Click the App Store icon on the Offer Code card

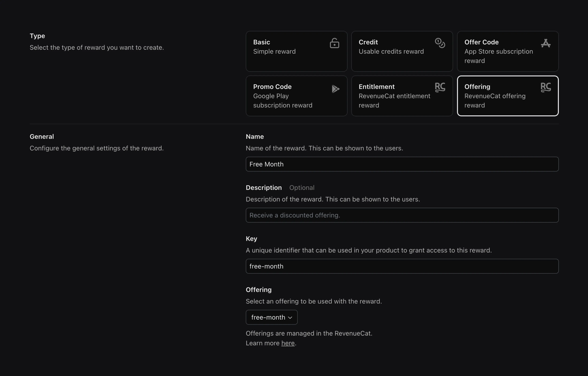tap(546, 43)
